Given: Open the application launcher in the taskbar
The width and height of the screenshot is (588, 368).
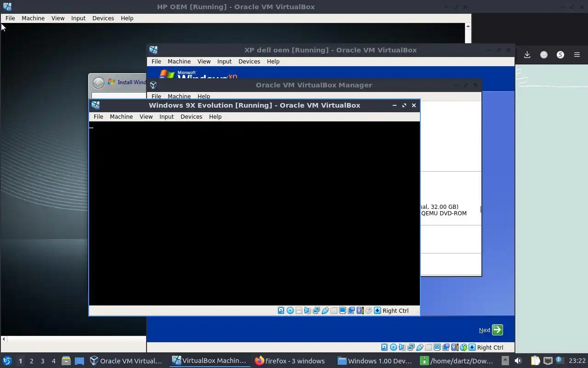Looking at the screenshot, I should coord(7,361).
